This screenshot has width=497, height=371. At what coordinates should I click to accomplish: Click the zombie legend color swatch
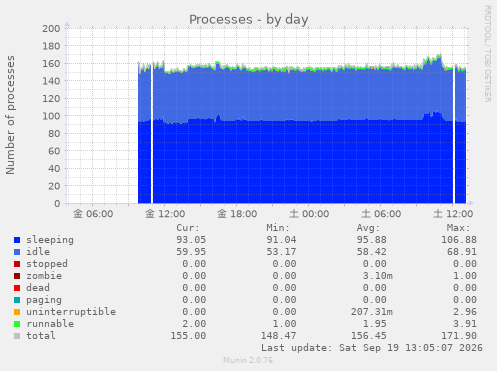[17, 276]
